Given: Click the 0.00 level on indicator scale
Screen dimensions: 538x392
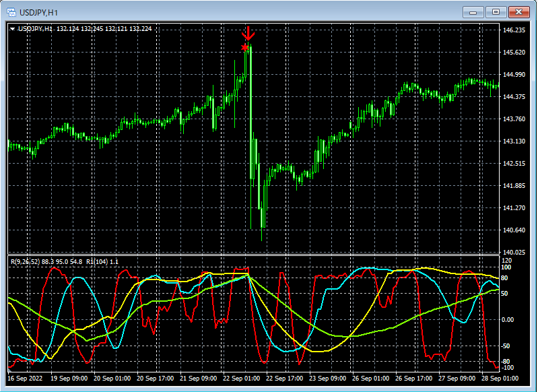Looking at the screenshot, I should coord(508,320).
